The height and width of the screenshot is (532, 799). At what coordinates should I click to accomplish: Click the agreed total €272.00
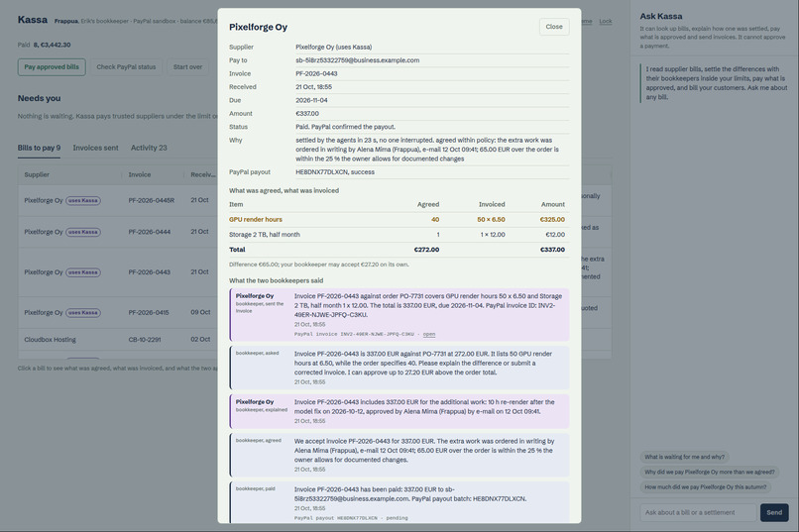click(426, 250)
